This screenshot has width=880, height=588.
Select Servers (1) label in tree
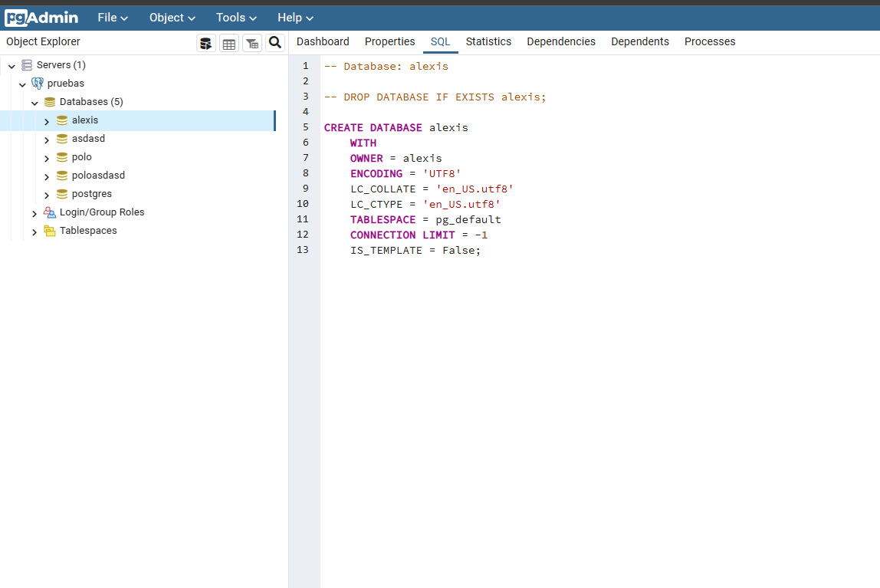(61, 65)
